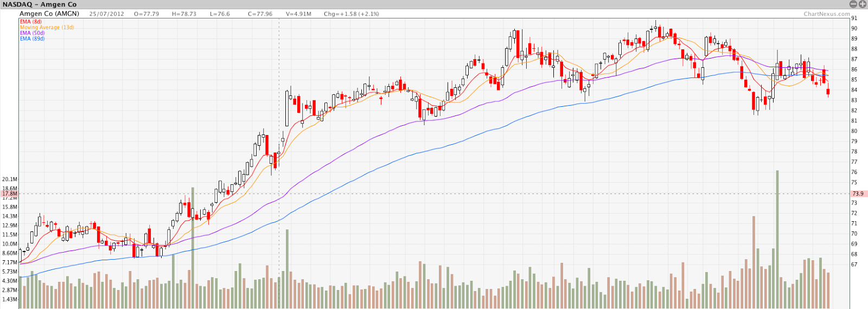Viewport: 868px width, 309px height.
Task: Click the volume value V=4.91M
Action: pos(298,14)
